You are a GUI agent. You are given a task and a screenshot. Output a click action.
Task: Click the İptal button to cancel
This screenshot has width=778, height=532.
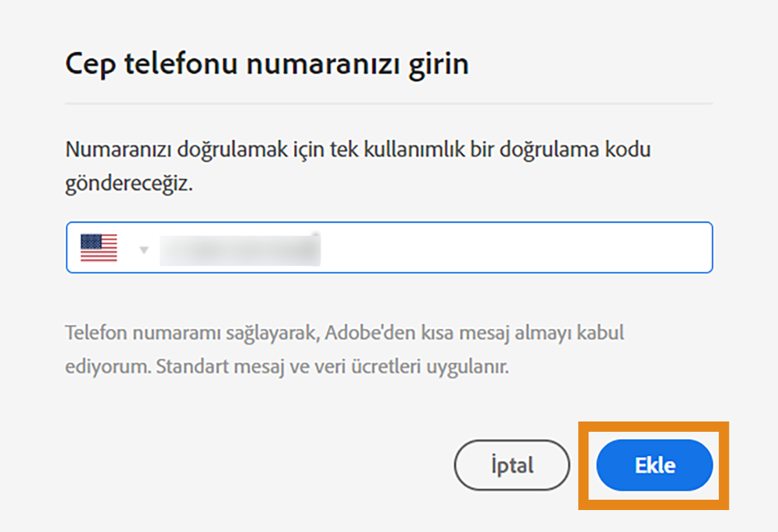pyautogui.click(x=512, y=465)
